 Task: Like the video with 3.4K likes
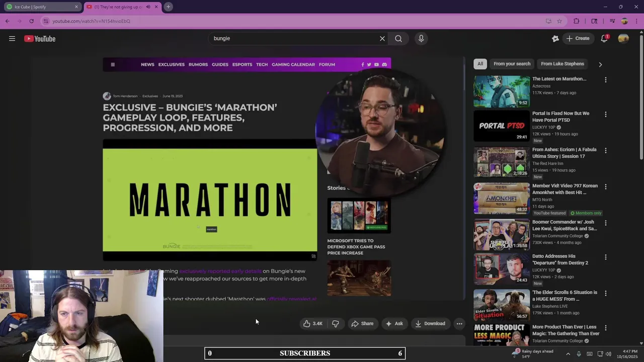(x=312, y=324)
